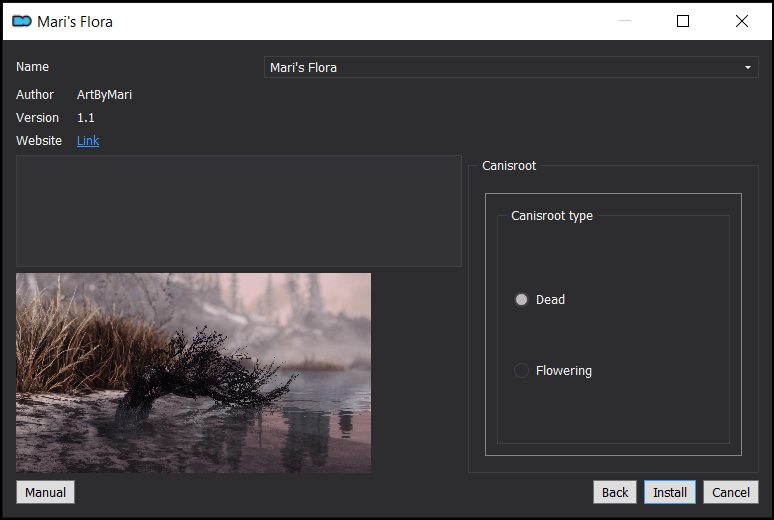The height and width of the screenshot is (520, 774).
Task: Click the Canisroot section heading
Action: pyautogui.click(x=509, y=165)
